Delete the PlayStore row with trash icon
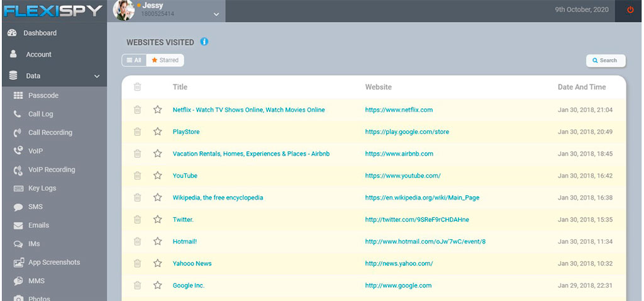644x301 pixels. tap(138, 132)
